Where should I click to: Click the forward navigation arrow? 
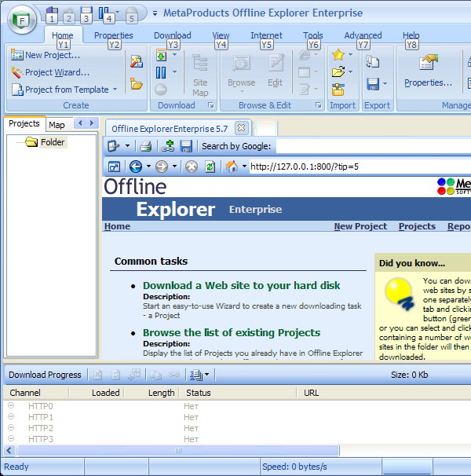(x=162, y=167)
